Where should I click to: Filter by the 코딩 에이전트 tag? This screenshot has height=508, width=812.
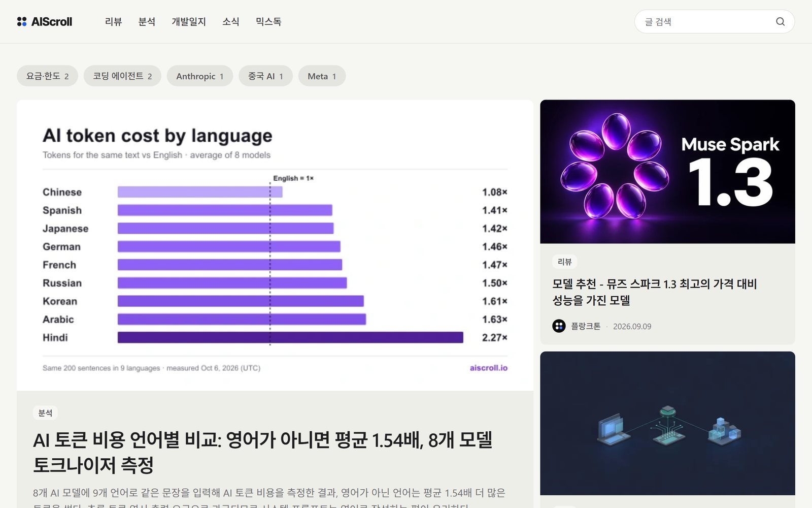122,76
